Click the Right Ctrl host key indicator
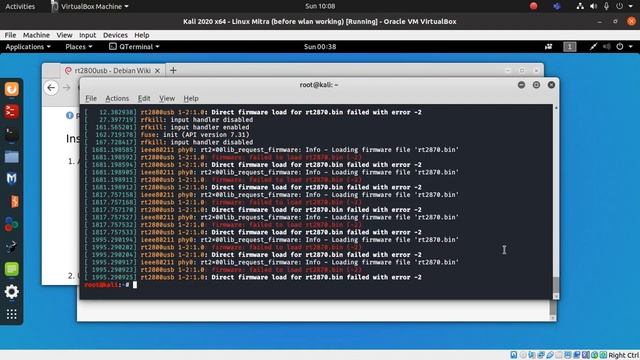The height and width of the screenshot is (360, 640). [x=624, y=355]
